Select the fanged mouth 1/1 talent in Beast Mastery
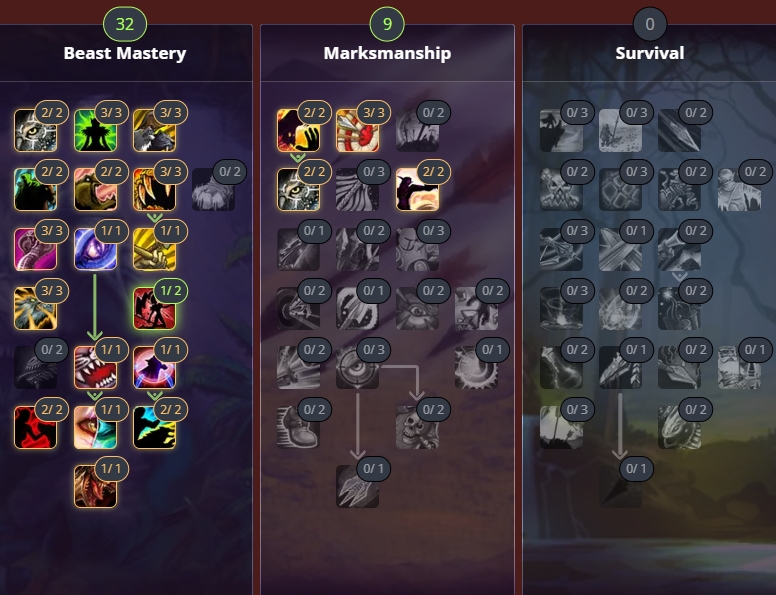The height and width of the screenshot is (595, 776). [x=95, y=368]
